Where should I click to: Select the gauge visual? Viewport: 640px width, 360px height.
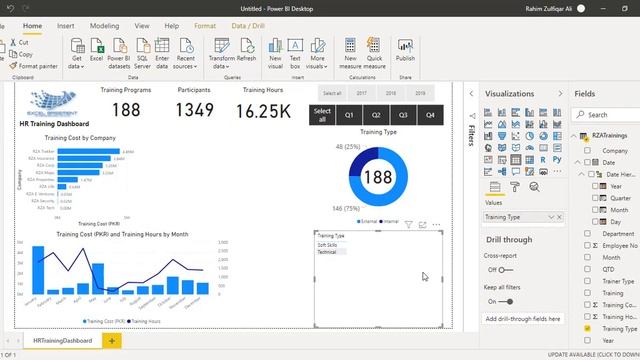coord(529,148)
